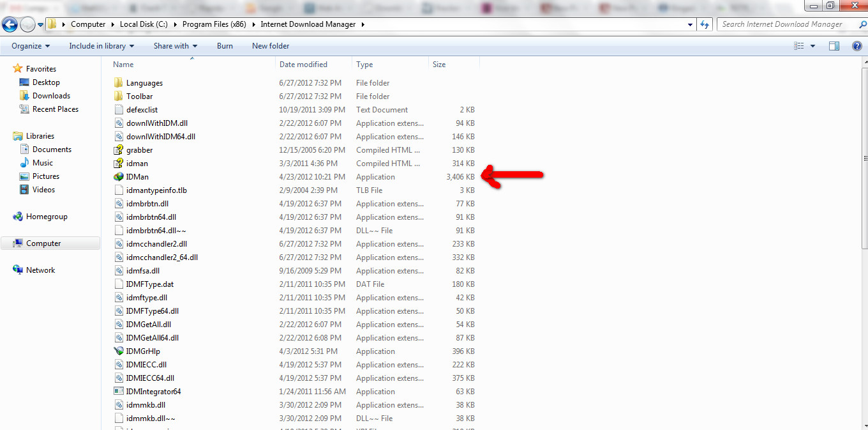Viewport: 868px width, 430px height.
Task: Click the Back navigation arrow button
Action: point(10,25)
